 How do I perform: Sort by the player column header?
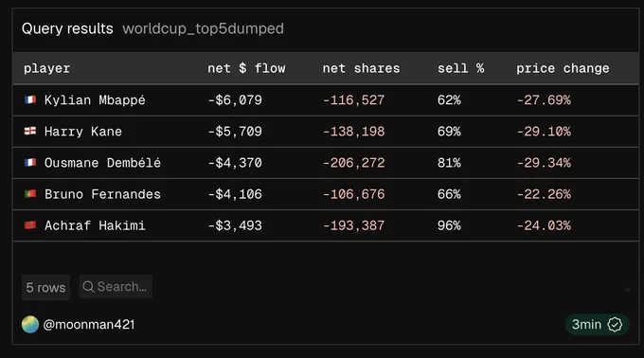click(46, 68)
